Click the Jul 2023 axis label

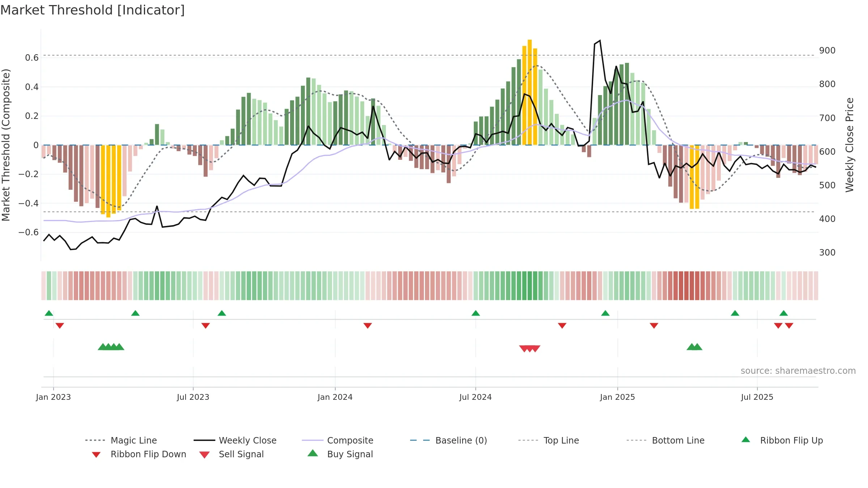pyautogui.click(x=193, y=397)
